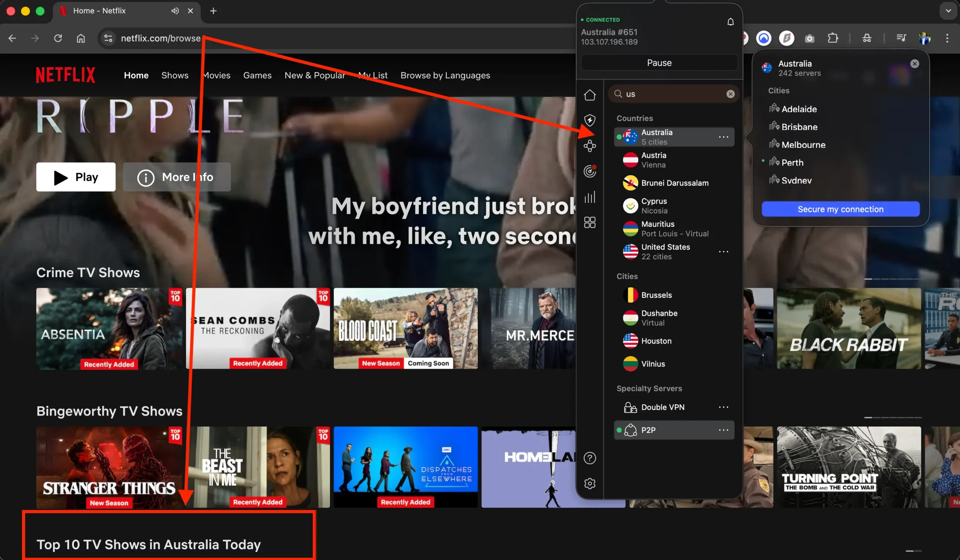Mute the Netflix tab audio

[175, 11]
